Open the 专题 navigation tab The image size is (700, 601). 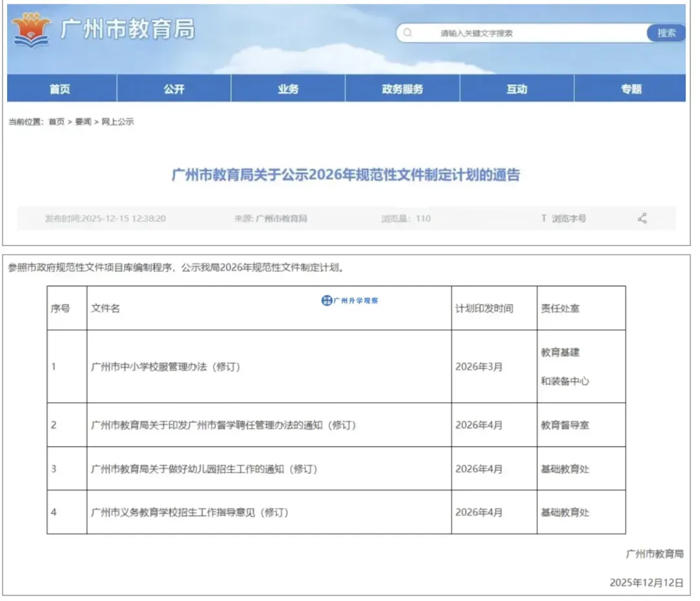point(631,89)
